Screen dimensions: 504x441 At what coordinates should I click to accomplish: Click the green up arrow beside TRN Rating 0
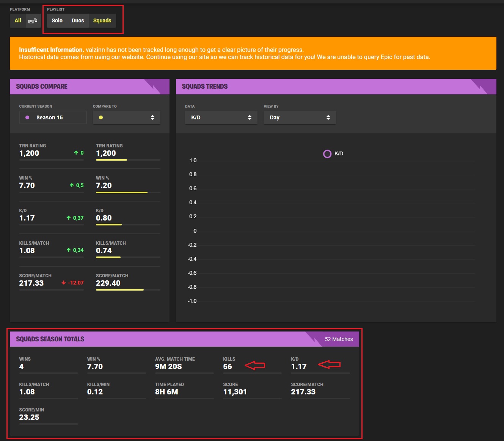point(76,153)
